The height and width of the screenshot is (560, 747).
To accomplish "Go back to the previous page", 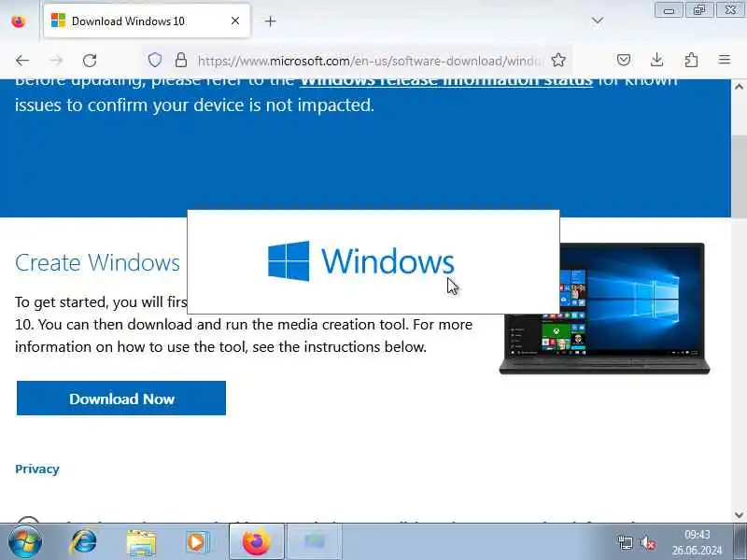I will 22,61.
